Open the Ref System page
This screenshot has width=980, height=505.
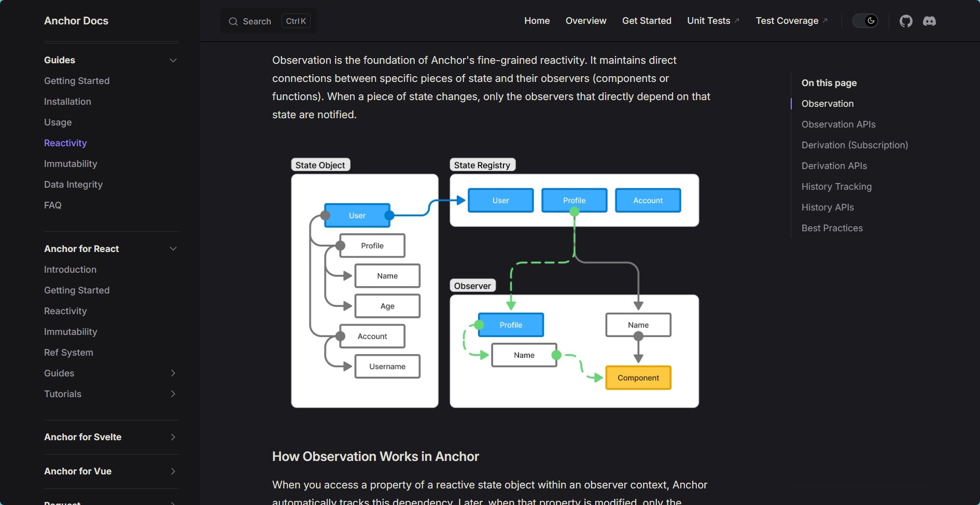pyautogui.click(x=68, y=353)
